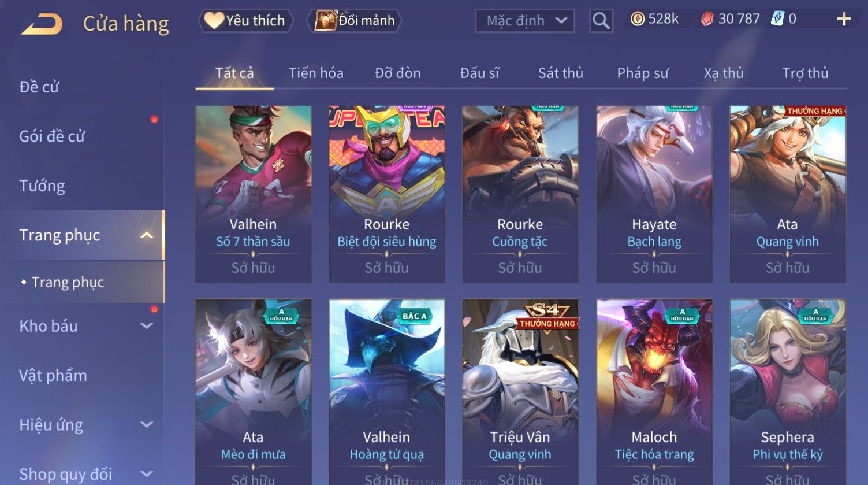Screen dimensions: 868x485
Task: Select the Valhein Số 7 thần sầu skin
Action: [x=253, y=194]
